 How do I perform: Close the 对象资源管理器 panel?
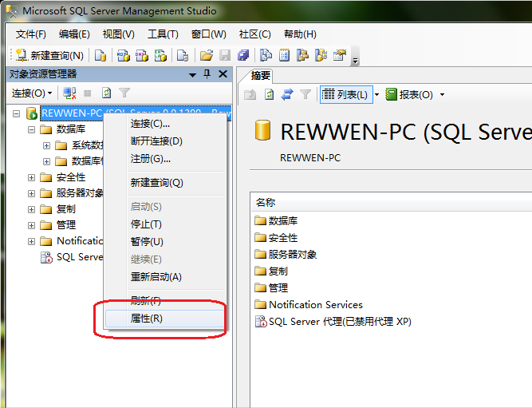(x=223, y=73)
